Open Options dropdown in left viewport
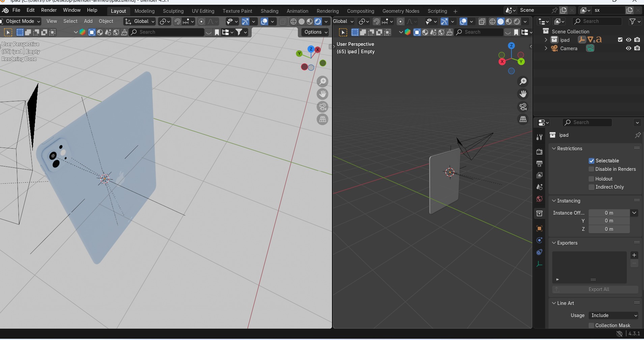This screenshot has width=644, height=340. [315, 32]
